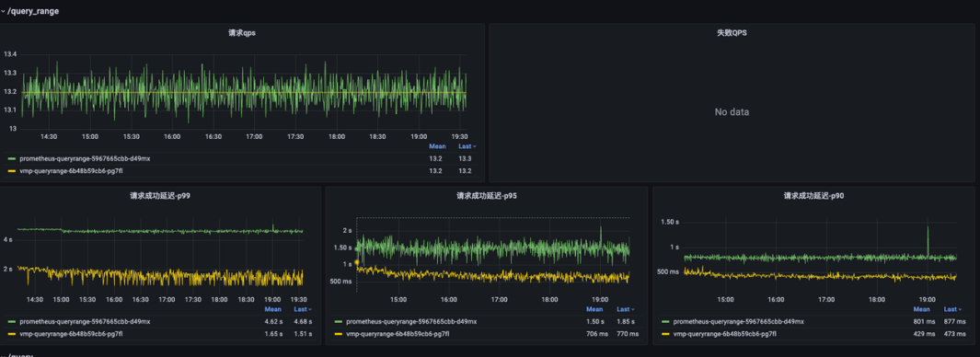Open the 请求成功延迟-p99 panel title menu

(160, 196)
